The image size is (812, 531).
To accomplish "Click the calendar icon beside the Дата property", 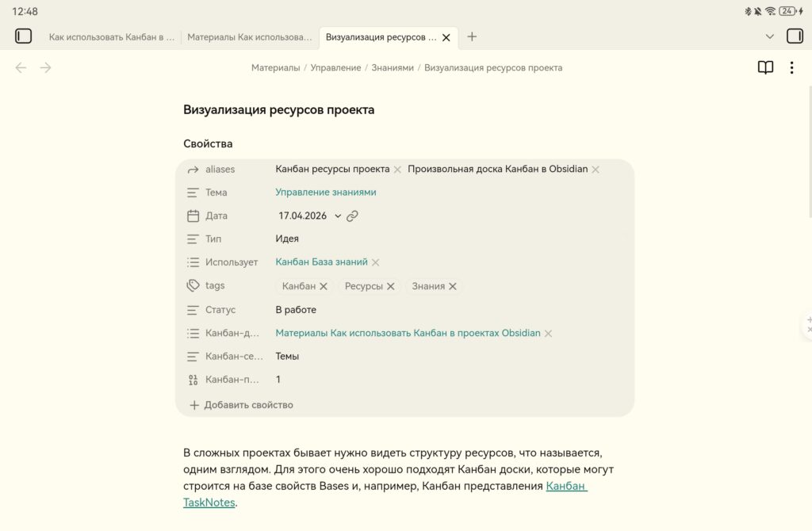I will pyautogui.click(x=193, y=215).
